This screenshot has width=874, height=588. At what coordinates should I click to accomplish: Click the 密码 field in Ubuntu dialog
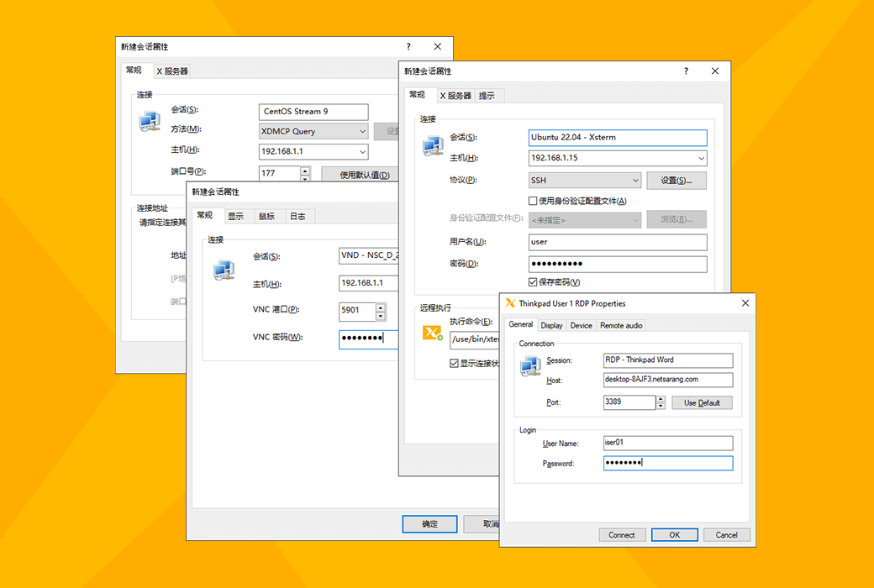[618, 265]
